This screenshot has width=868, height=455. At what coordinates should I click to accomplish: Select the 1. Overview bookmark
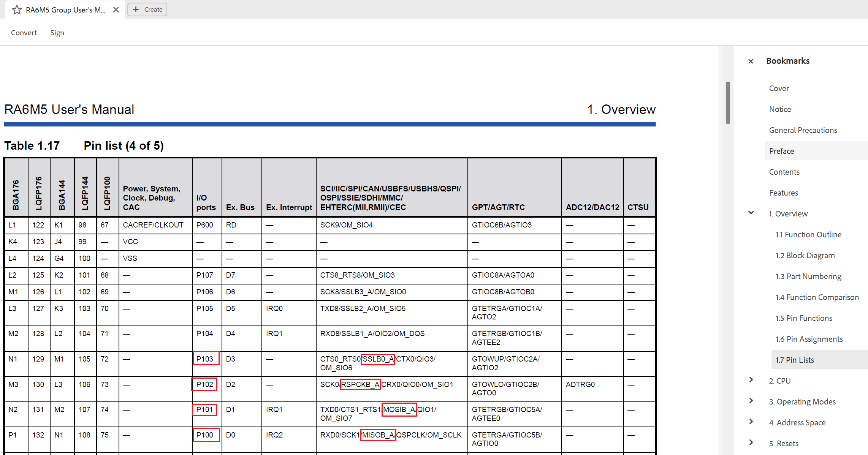pos(788,213)
